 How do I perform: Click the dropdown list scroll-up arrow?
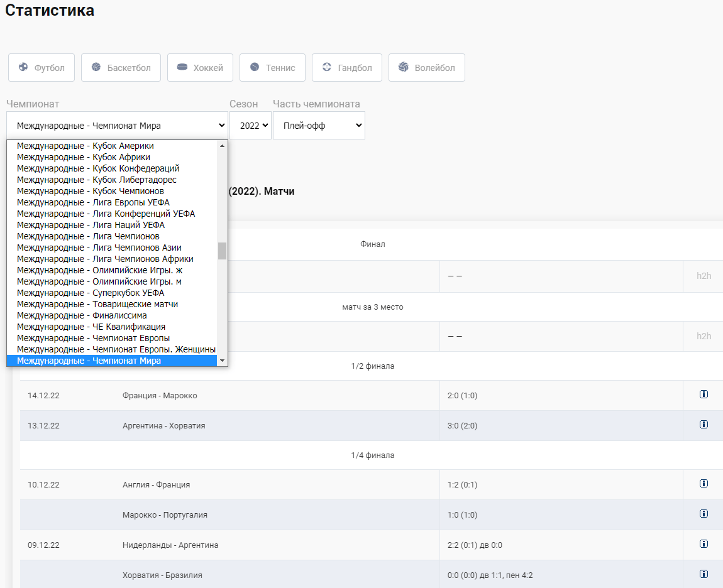coord(223,146)
